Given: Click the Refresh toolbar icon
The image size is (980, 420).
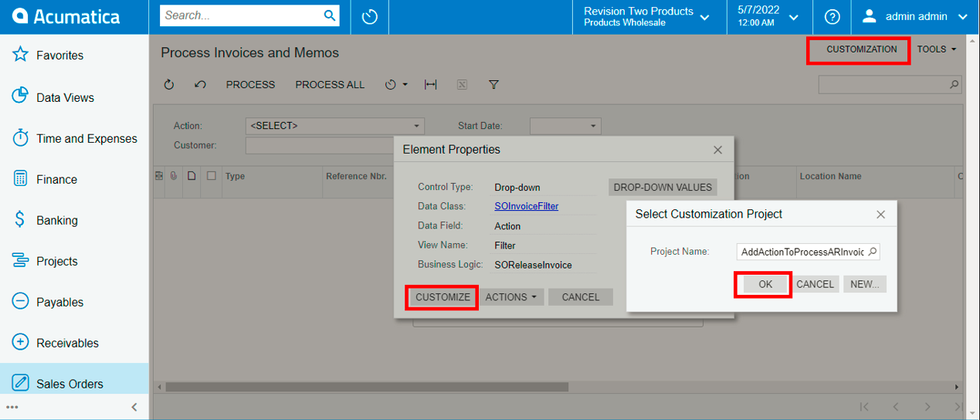Looking at the screenshot, I should point(169,85).
